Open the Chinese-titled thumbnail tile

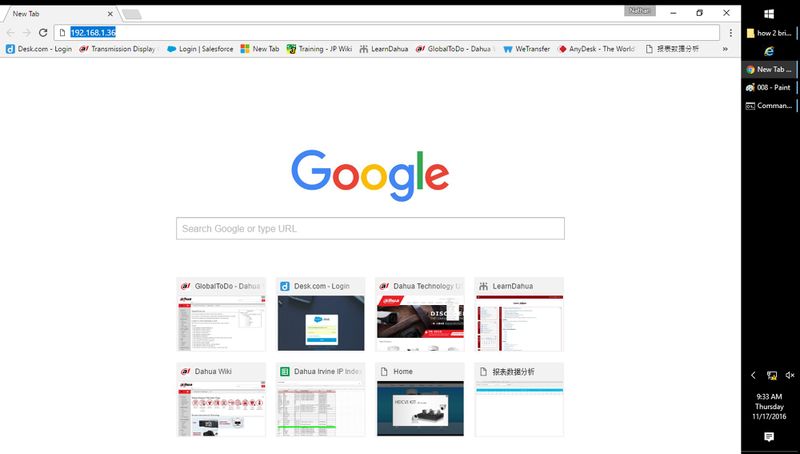pyautogui.click(x=519, y=400)
